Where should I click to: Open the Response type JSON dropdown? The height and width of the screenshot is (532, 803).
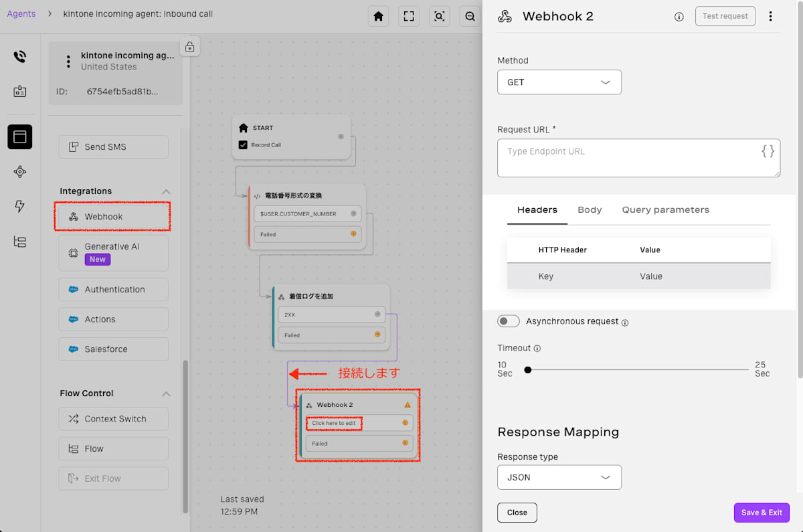click(x=559, y=477)
